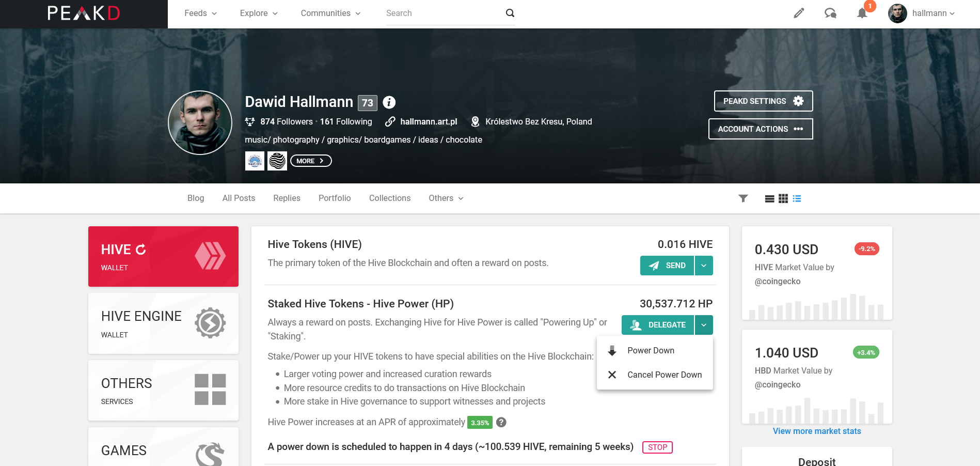The image size is (980, 466).
Task: Open the All Posts tab
Action: coord(239,198)
